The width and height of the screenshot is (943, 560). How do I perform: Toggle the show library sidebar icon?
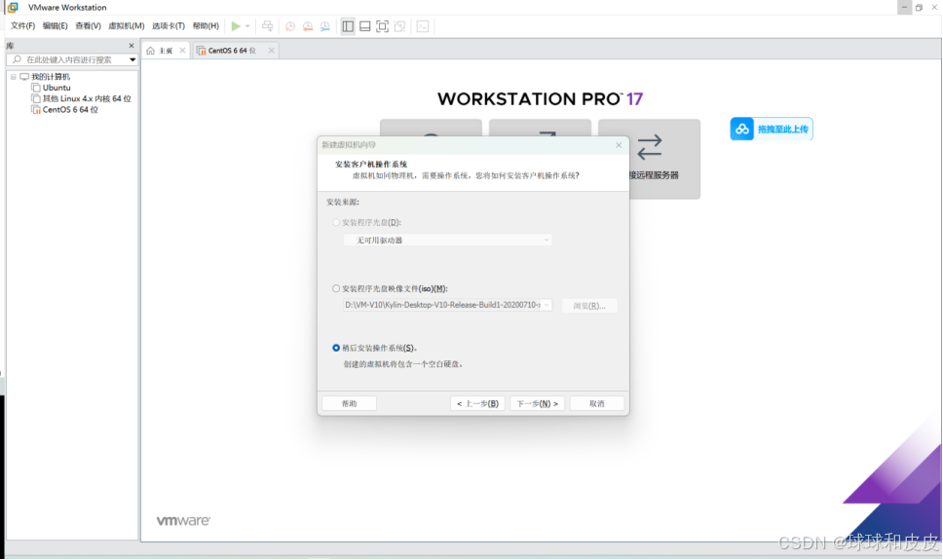click(x=348, y=26)
